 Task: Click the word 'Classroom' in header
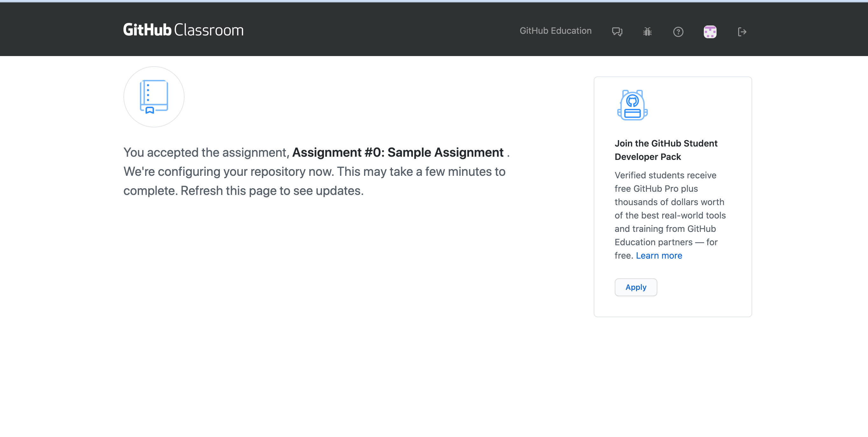click(209, 30)
